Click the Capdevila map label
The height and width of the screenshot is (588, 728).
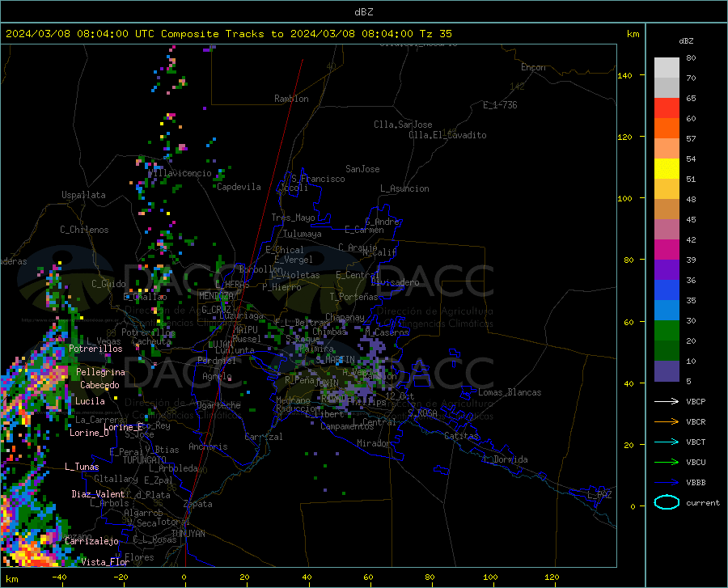click(x=239, y=187)
